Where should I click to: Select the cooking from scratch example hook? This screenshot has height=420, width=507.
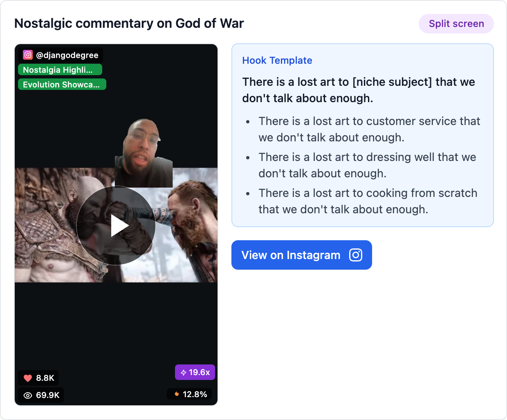click(368, 201)
